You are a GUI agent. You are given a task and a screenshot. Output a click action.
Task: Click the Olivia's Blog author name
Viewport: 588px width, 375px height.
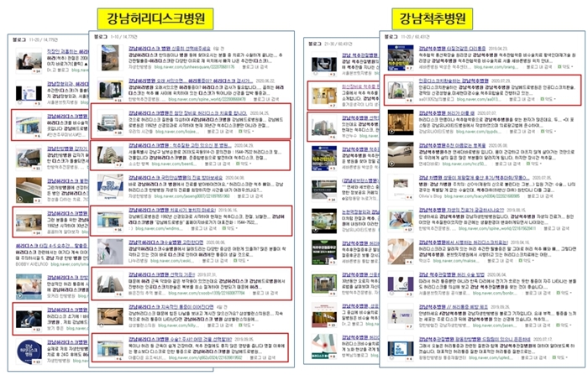(430, 196)
